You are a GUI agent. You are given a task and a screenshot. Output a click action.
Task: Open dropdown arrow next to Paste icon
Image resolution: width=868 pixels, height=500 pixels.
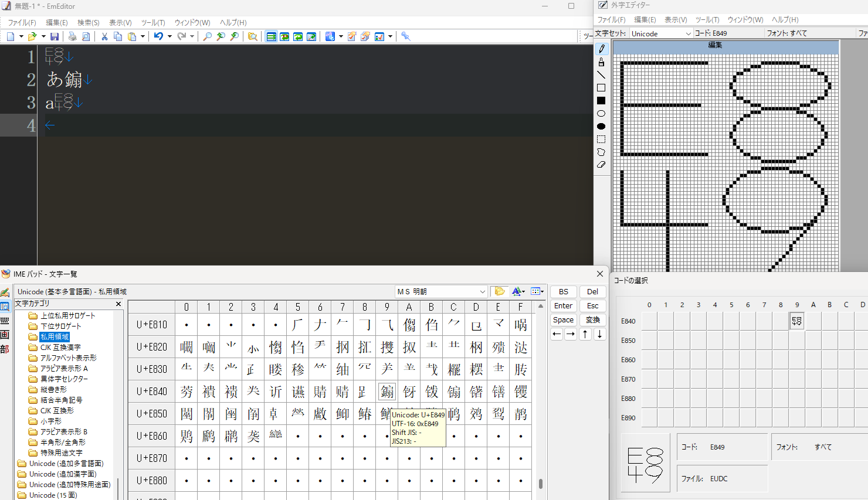tap(143, 36)
